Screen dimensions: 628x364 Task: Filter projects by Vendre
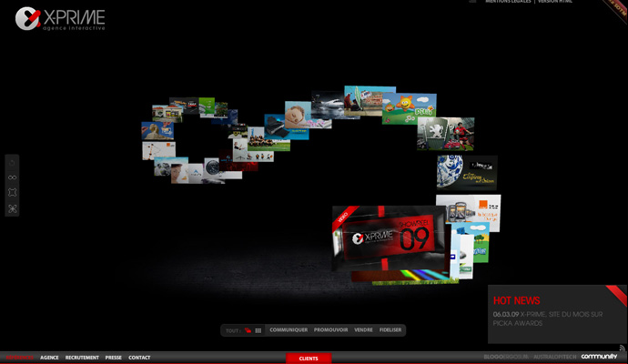[363, 330]
